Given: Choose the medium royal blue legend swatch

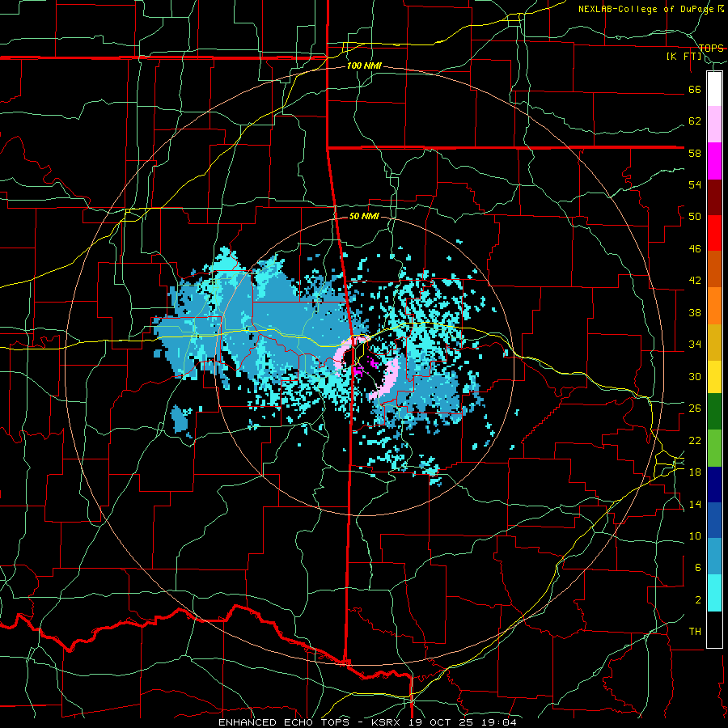Looking at the screenshot, I should tap(714, 520).
